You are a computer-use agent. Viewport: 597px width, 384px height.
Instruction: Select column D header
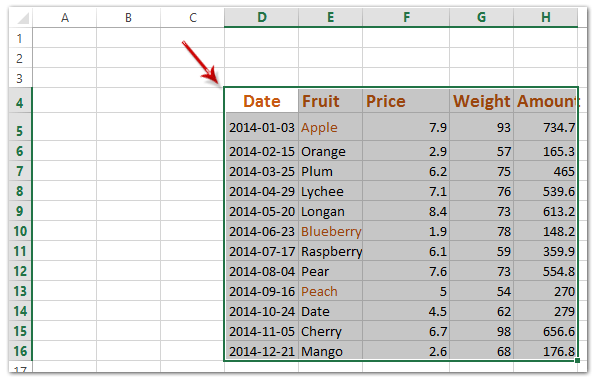pyautogui.click(x=262, y=18)
